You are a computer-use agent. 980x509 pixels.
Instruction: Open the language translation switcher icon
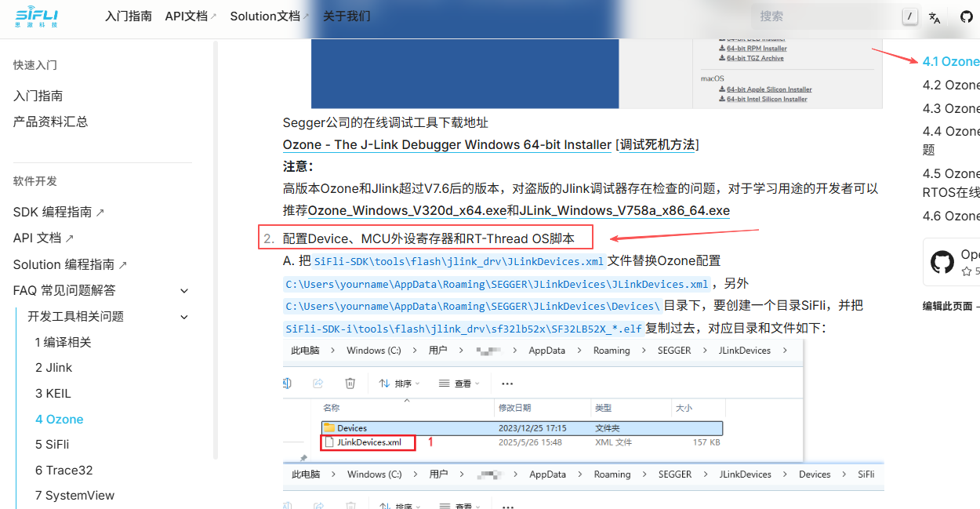coord(935,17)
